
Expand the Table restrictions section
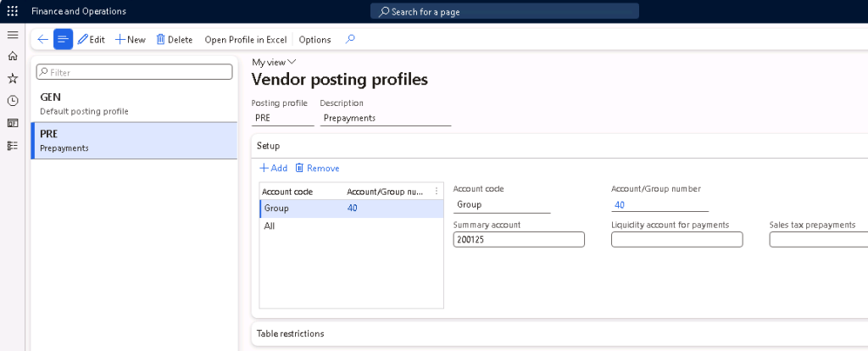click(291, 333)
